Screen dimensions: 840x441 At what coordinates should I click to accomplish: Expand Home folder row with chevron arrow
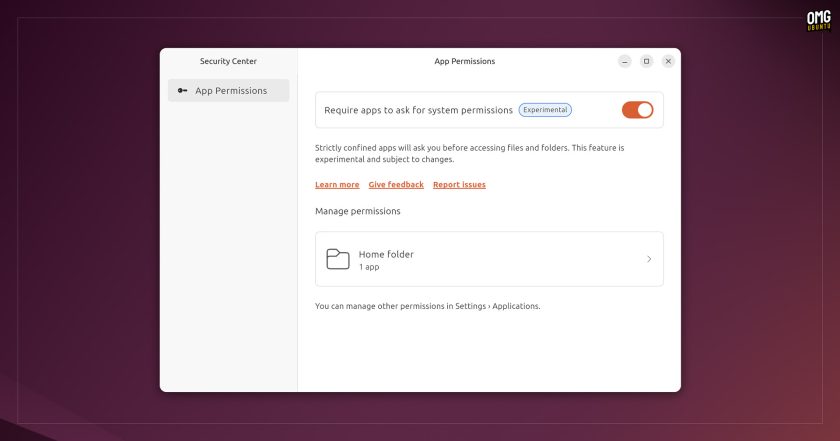[x=649, y=259]
